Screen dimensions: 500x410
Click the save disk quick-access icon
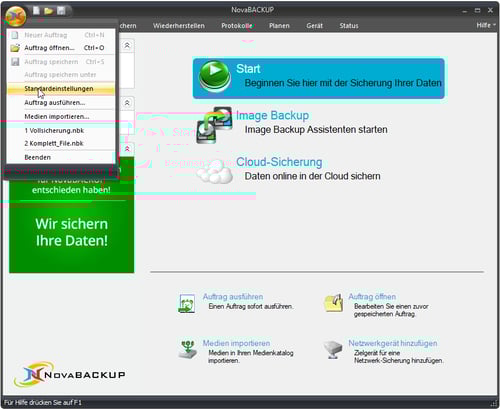[x=61, y=11]
